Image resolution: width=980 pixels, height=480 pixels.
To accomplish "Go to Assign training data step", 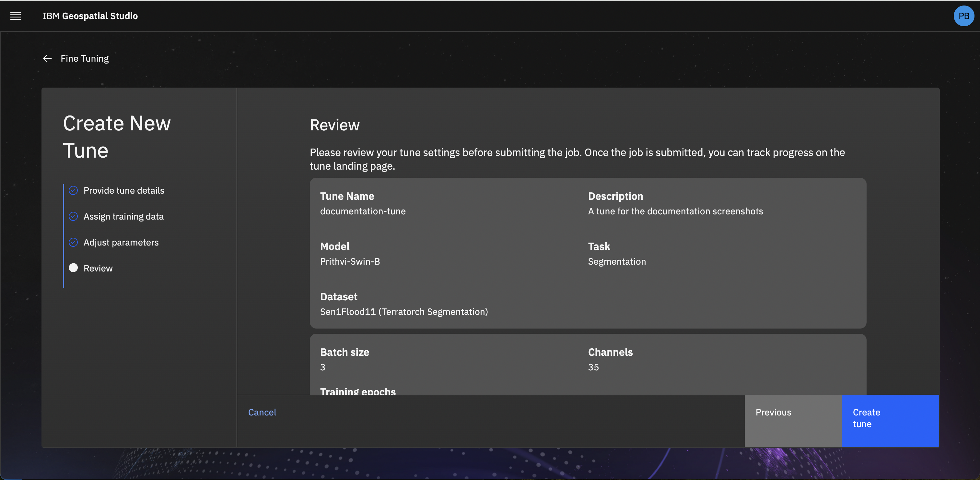I will [123, 216].
